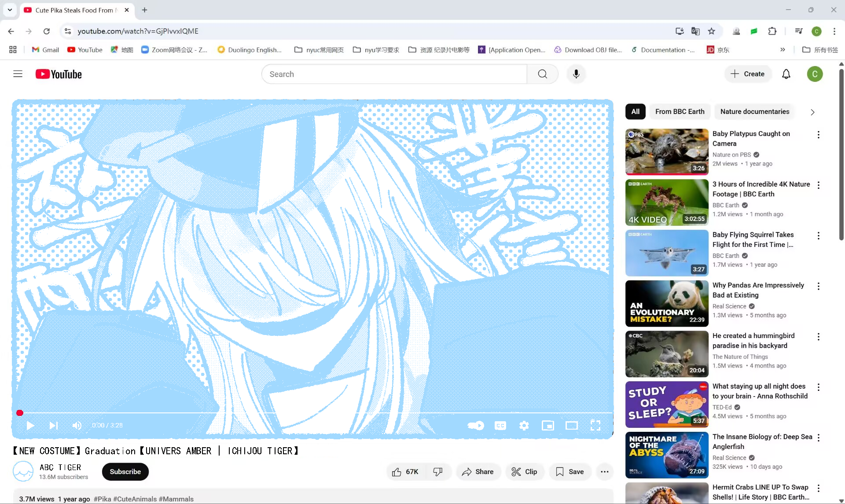
Task: Toggle theater mode view
Action: pyautogui.click(x=571, y=425)
